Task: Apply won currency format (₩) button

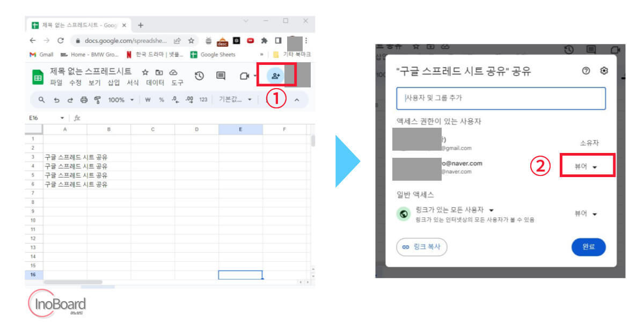Action: tap(148, 100)
